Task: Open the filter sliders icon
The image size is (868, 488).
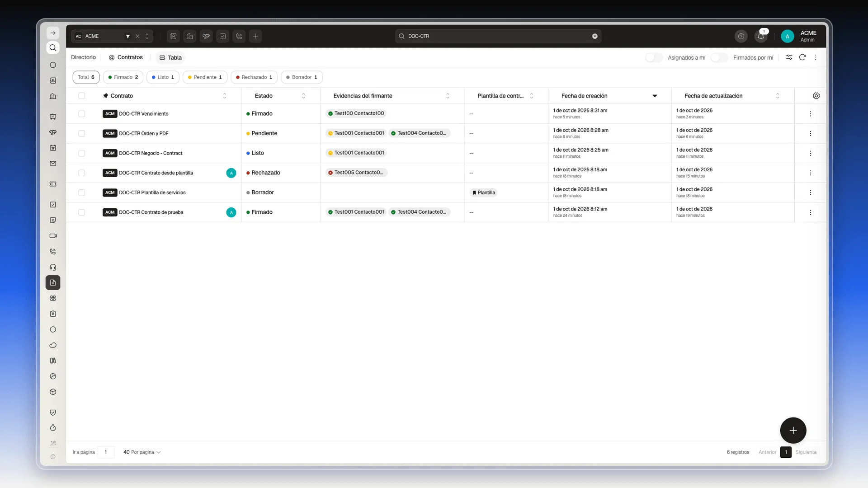Action: (789, 57)
